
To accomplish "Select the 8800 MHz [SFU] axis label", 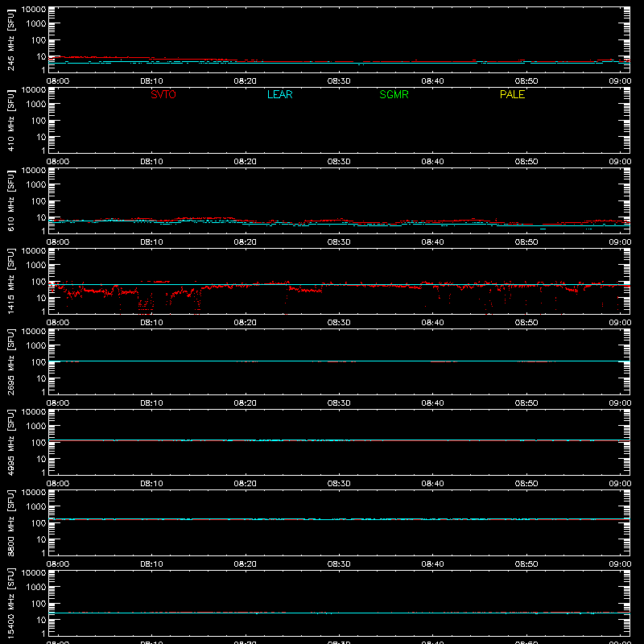I will click(x=10, y=522).
